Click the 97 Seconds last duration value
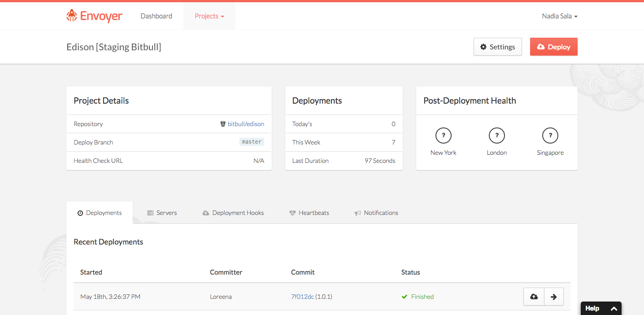Image resolution: width=644 pixels, height=315 pixels. (380, 161)
